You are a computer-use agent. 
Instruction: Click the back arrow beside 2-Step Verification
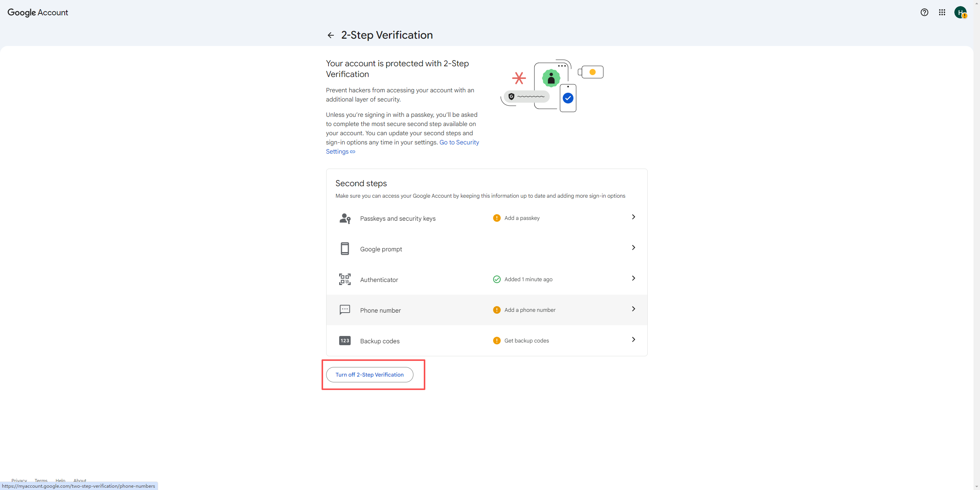coord(331,35)
